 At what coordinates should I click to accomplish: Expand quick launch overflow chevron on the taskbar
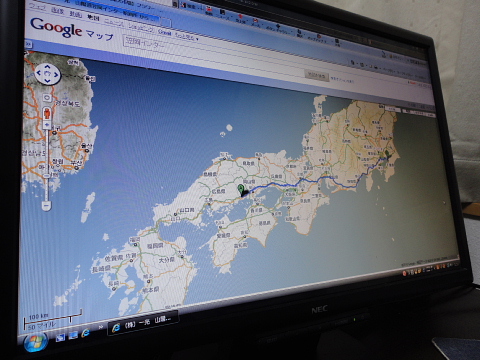(100, 328)
